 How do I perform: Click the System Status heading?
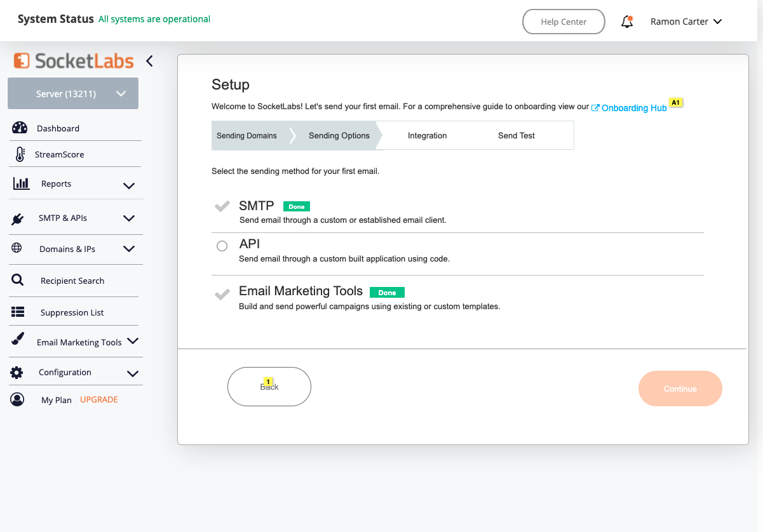[x=56, y=19]
